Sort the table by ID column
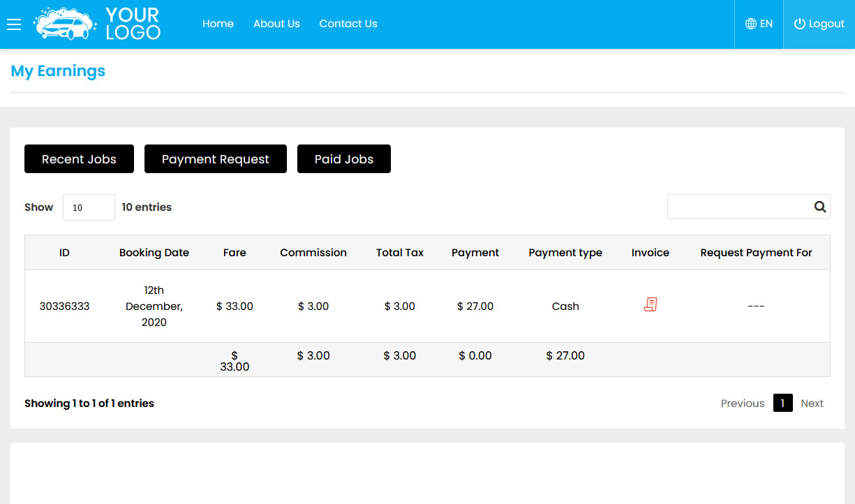This screenshot has height=504, width=855. click(x=64, y=253)
